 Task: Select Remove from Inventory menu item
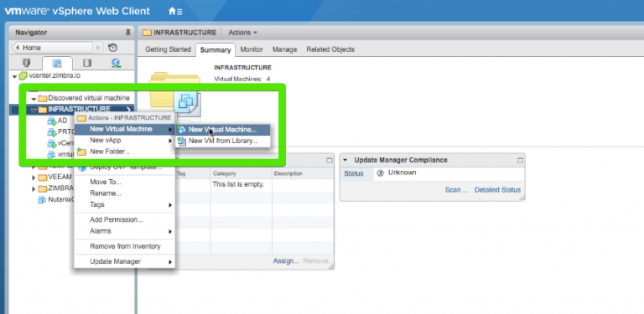pos(125,246)
